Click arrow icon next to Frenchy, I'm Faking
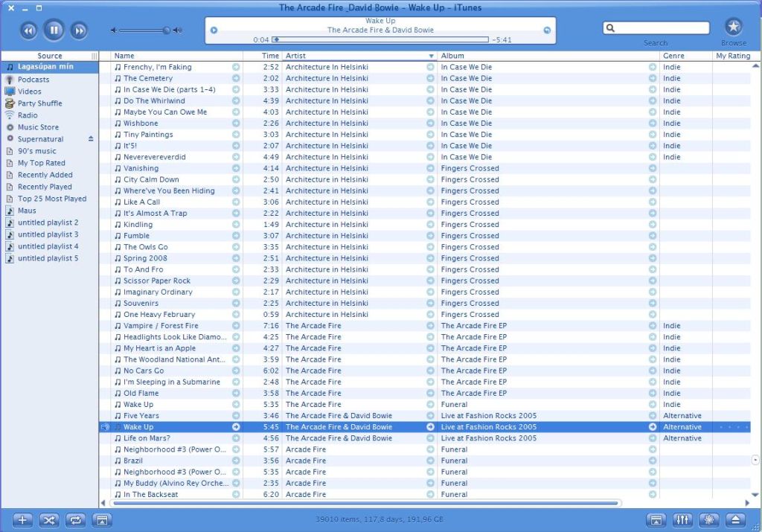Image resolution: width=762 pixels, height=532 pixels. (236, 67)
